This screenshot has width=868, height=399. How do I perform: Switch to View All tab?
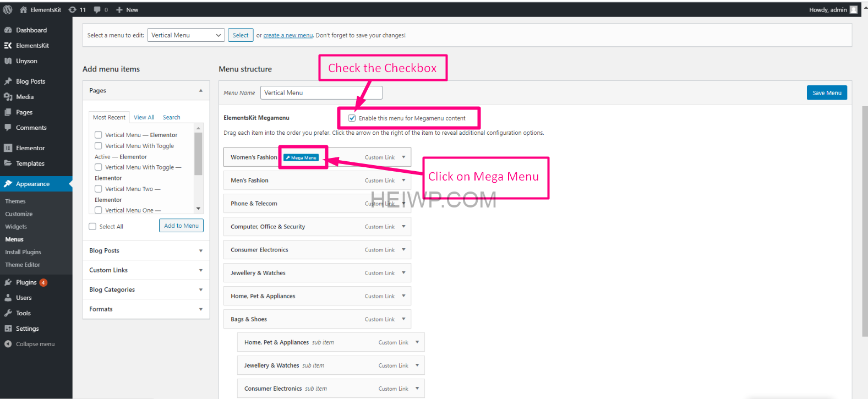click(x=144, y=117)
